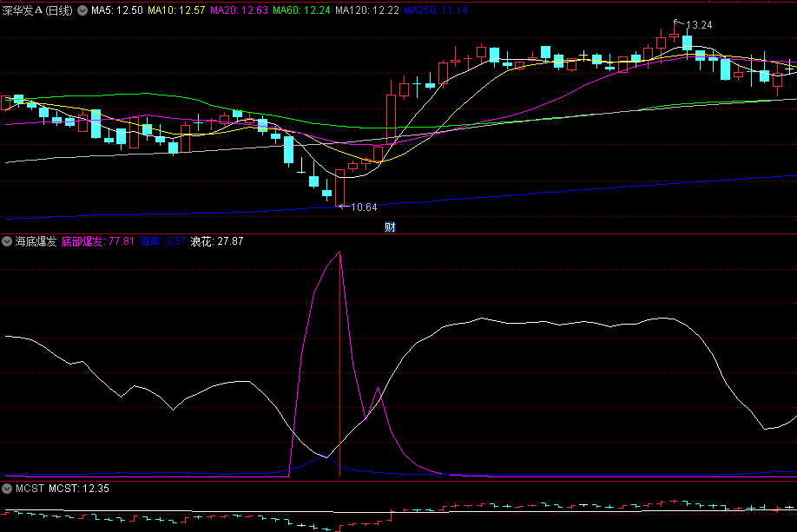797x532 pixels.
Task: Open the main chart indicator dropdown arrow
Action: click(x=82, y=10)
